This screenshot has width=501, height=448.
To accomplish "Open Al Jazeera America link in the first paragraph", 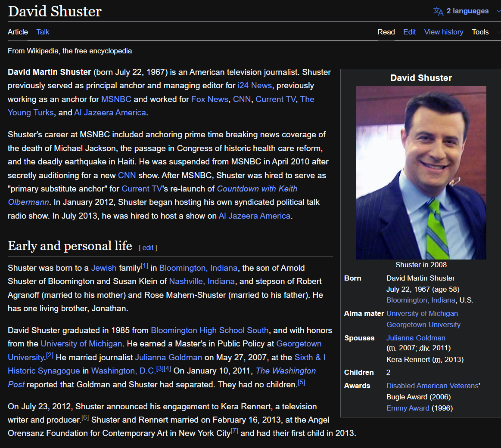I will click(110, 113).
